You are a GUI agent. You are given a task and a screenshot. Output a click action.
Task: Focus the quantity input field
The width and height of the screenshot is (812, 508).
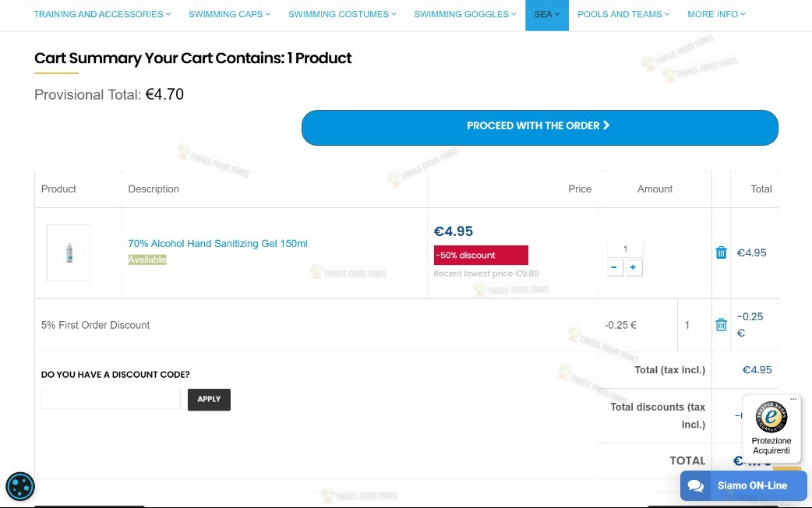625,249
